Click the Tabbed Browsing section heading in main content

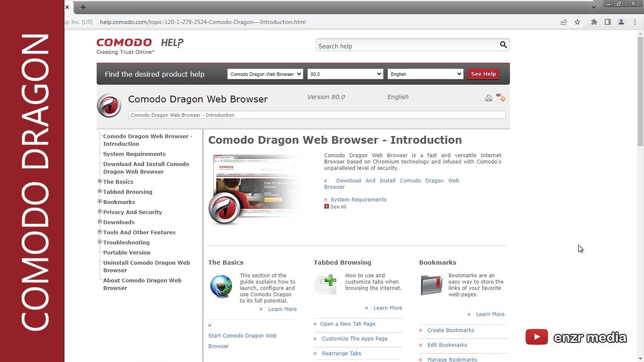[342, 262]
